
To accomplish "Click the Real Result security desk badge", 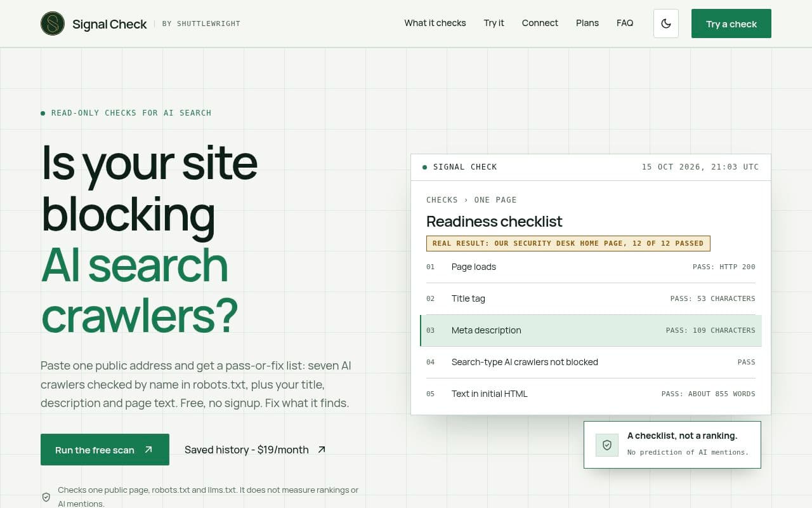I will tap(568, 243).
